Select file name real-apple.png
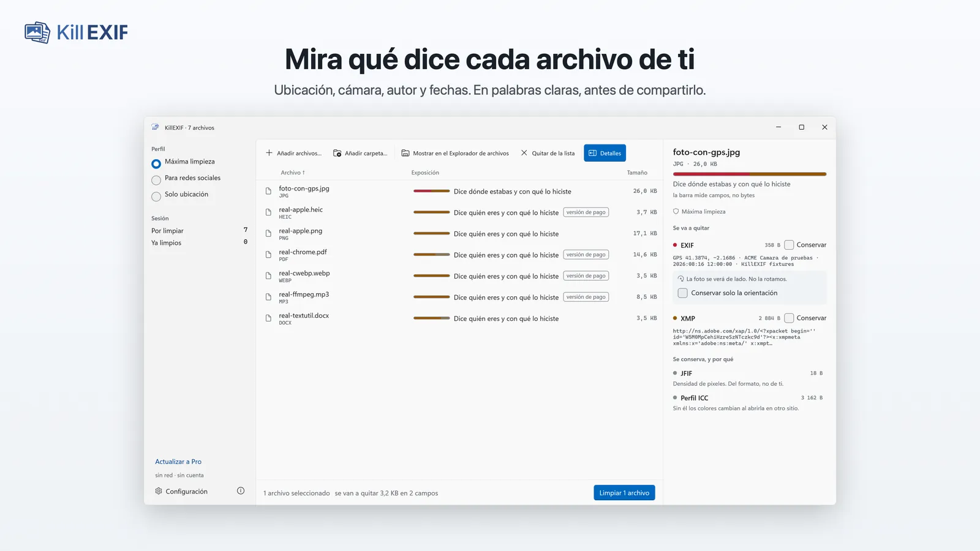 [x=300, y=231]
